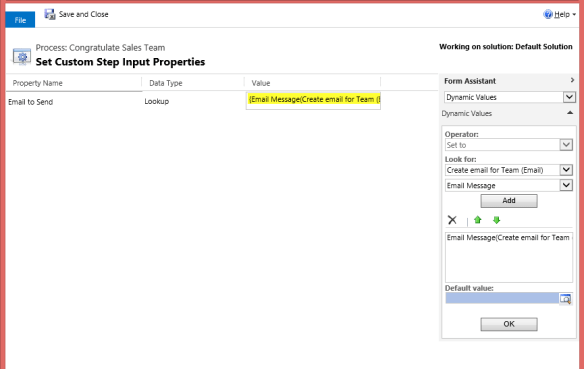Click the process gear icon beside the title

pyautogui.click(x=22, y=57)
